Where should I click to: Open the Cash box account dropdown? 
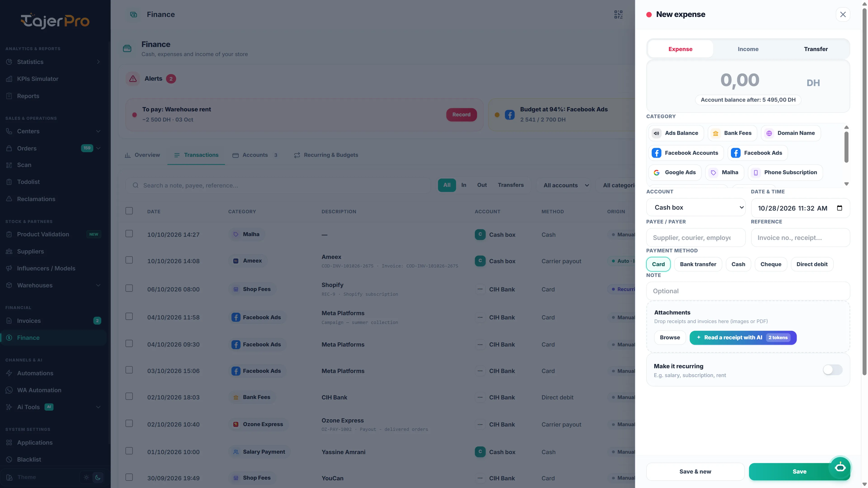tap(696, 207)
